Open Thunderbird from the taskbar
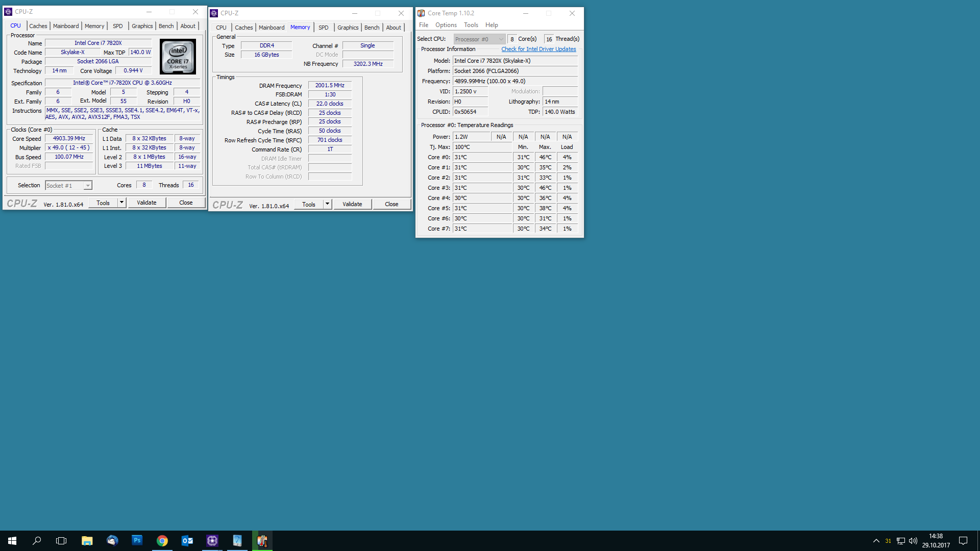The width and height of the screenshot is (980, 551). 112,541
